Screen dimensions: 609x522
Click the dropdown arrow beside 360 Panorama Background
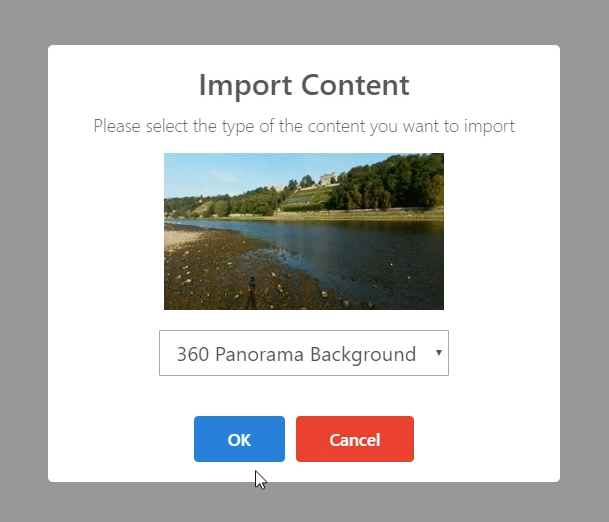pyautogui.click(x=438, y=353)
